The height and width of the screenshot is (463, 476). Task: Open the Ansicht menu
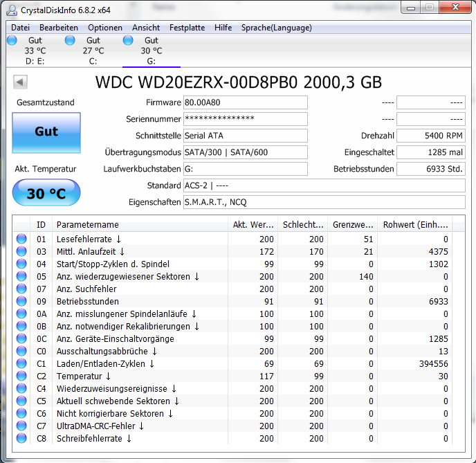(x=146, y=28)
